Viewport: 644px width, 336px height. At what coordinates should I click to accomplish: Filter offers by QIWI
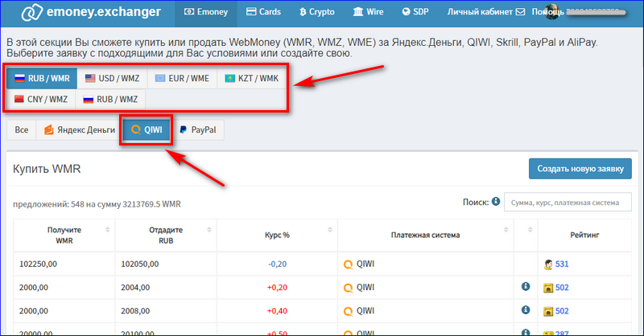(x=147, y=130)
